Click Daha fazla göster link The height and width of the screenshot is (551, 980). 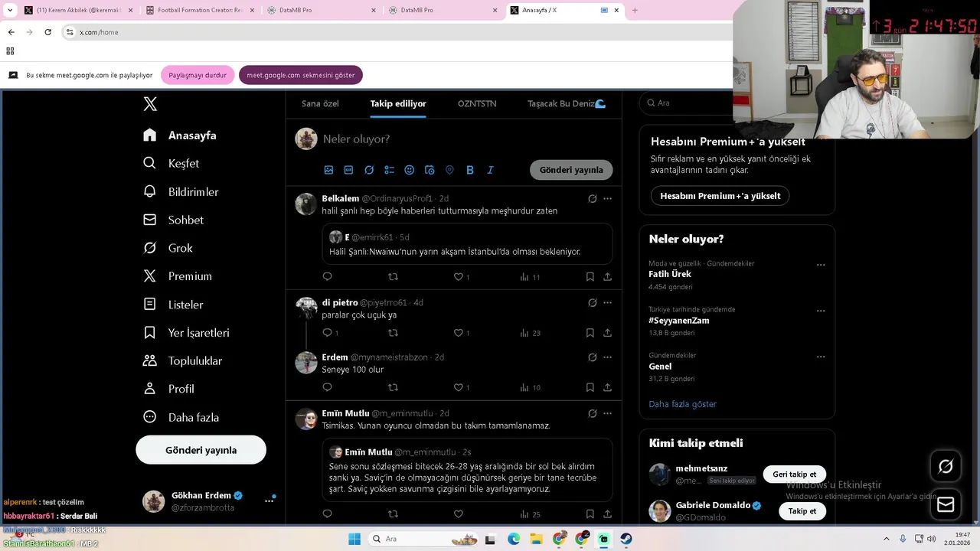click(682, 404)
